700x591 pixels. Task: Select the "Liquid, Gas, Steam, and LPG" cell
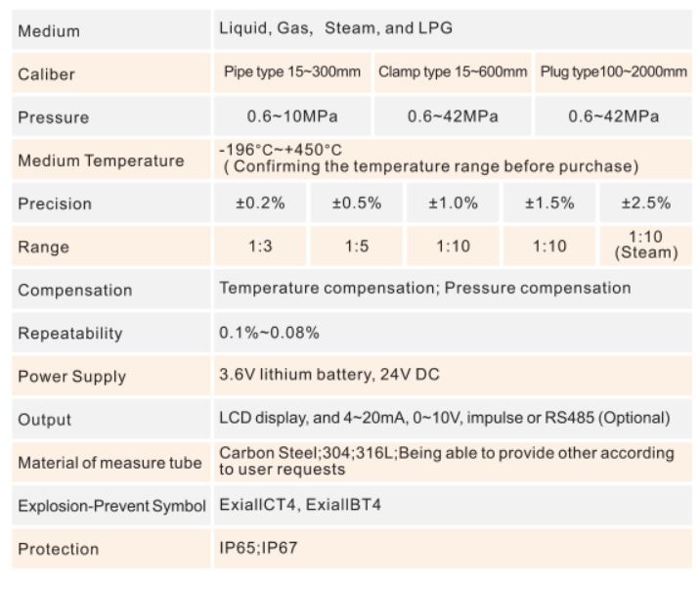tap(335, 28)
